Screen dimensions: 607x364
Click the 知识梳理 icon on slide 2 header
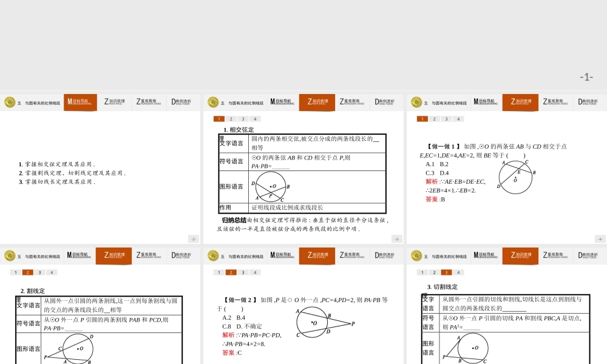point(317,102)
